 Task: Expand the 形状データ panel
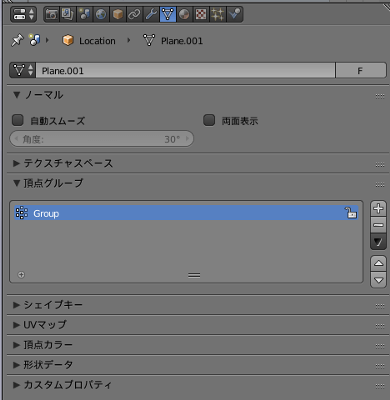[x=16, y=365]
